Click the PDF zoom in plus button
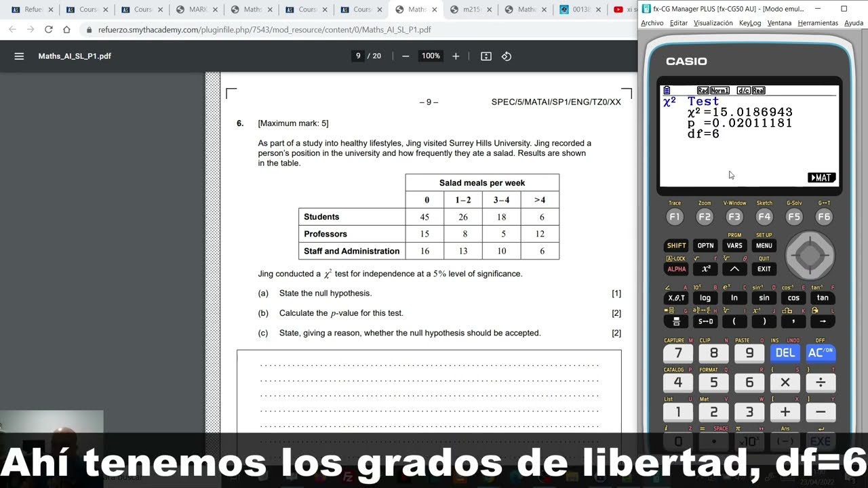The image size is (868, 488). click(x=456, y=56)
